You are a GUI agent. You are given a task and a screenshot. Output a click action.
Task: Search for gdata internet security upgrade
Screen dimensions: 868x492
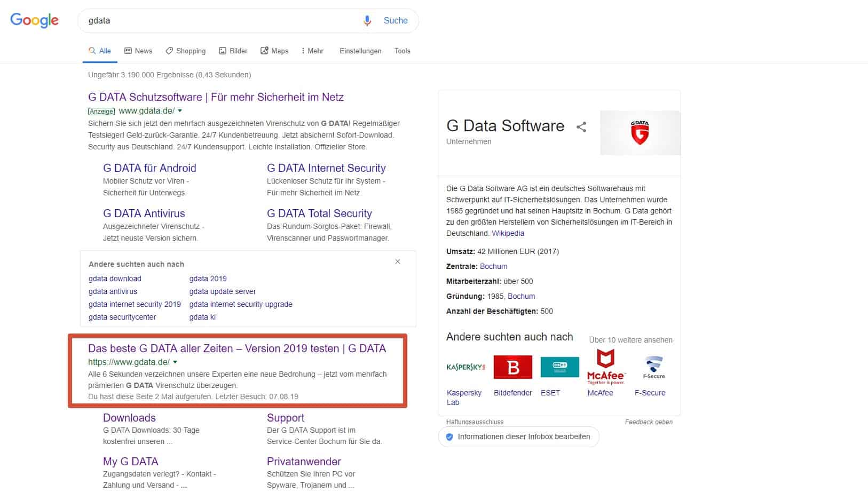241,304
